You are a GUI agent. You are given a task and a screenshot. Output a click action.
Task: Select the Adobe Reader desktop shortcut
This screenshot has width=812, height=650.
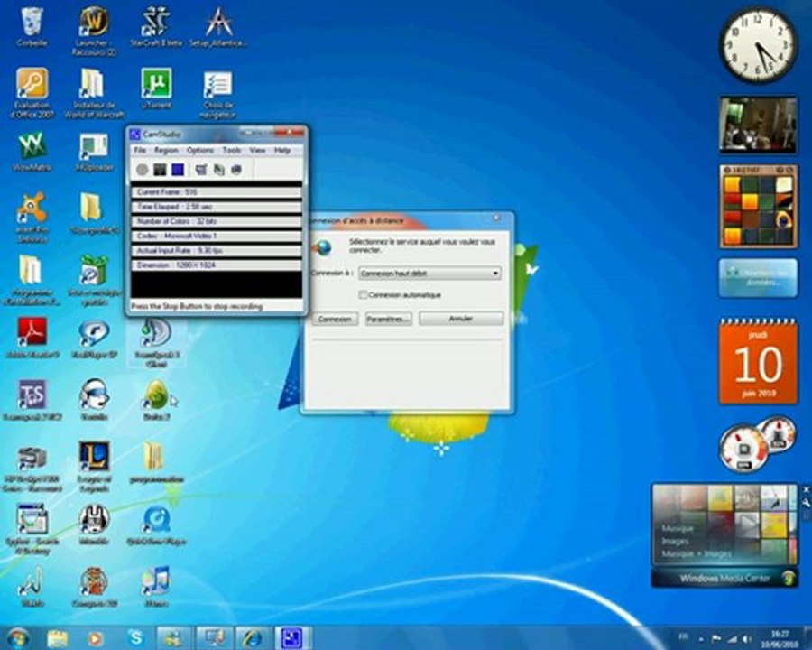(32, 338)
